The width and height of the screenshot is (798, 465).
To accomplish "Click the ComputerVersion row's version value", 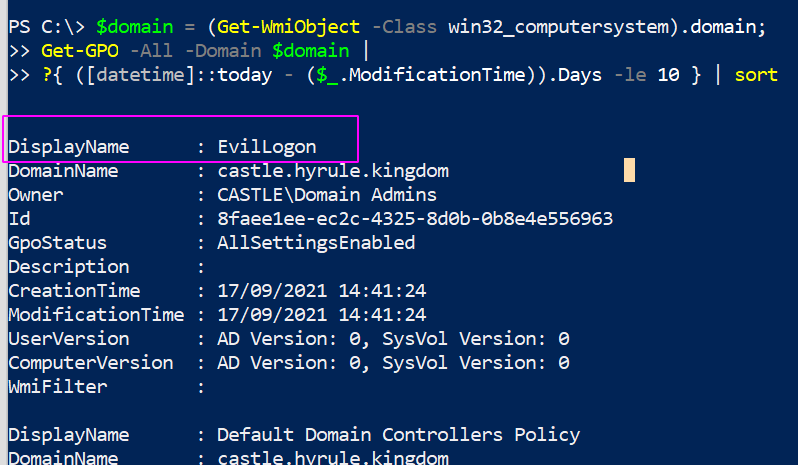I will coord(393,363).
